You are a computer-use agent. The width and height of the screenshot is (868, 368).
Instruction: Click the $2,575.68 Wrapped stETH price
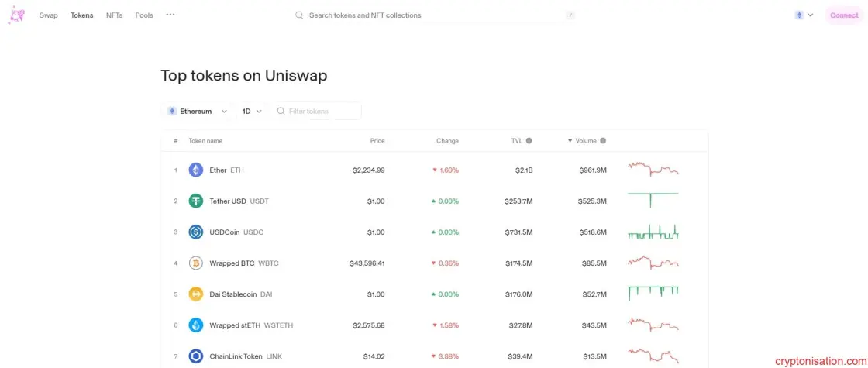(x=368, y=325)
